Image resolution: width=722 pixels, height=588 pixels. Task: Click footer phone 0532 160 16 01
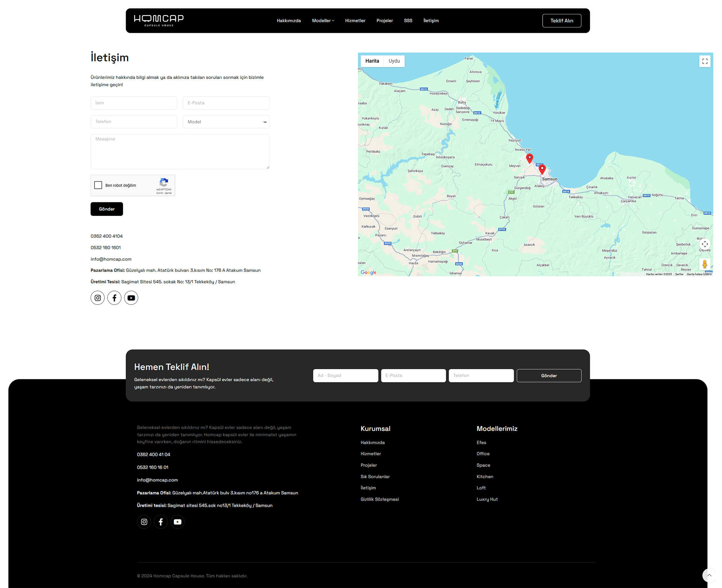[x=153, y=467]
